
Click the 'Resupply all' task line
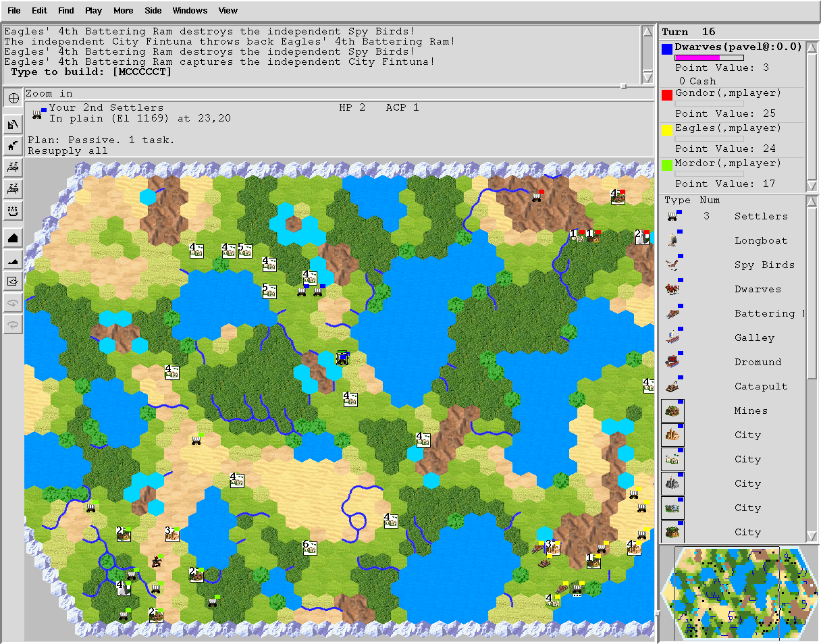[x=68, y=151]
